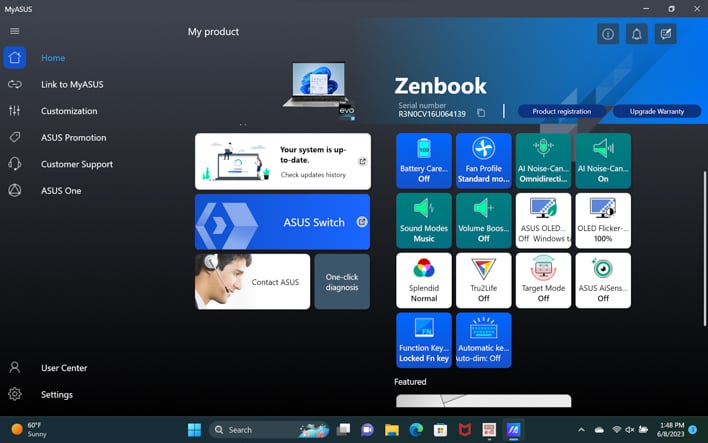Open Windows Start menu

(x=194, y=430)
